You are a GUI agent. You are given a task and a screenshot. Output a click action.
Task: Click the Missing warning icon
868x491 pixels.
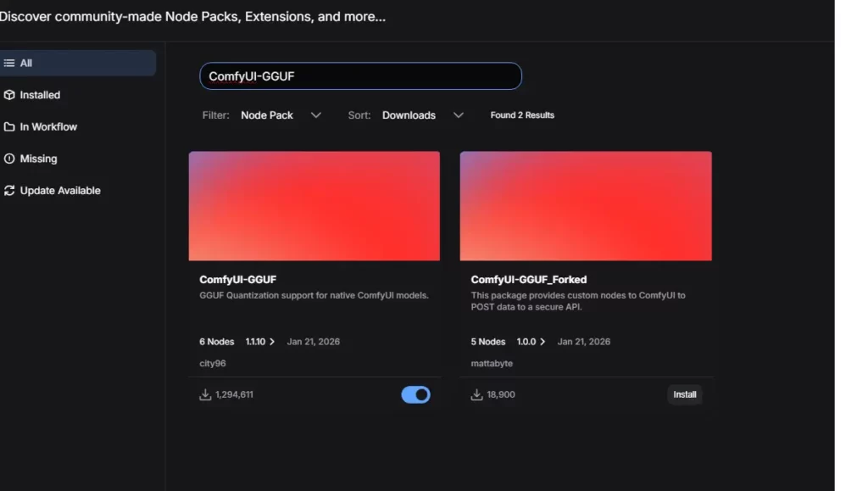point(9,159)
